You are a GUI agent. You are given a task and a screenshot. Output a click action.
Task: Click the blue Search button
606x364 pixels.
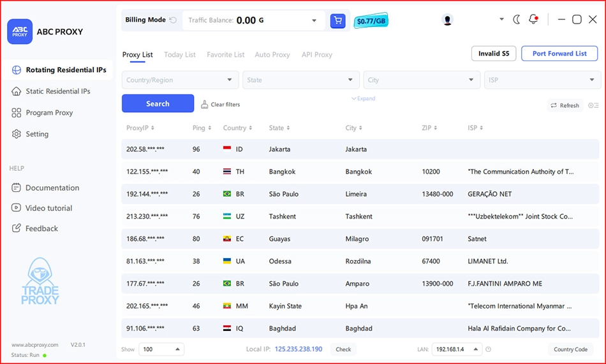coord(158,103)
